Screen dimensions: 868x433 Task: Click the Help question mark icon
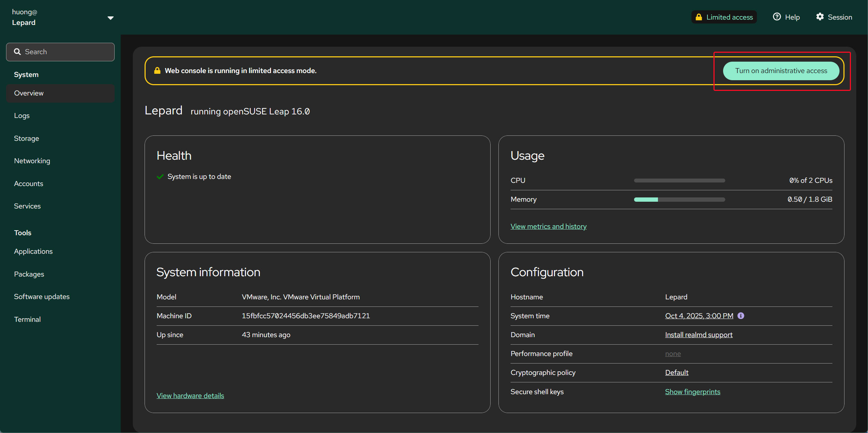coord(777,17)
